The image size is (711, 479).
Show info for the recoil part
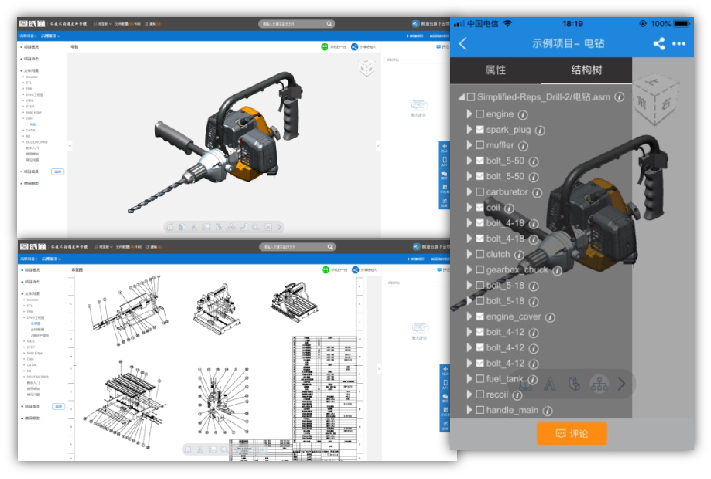pyautogui.click(x=517, y=396)
